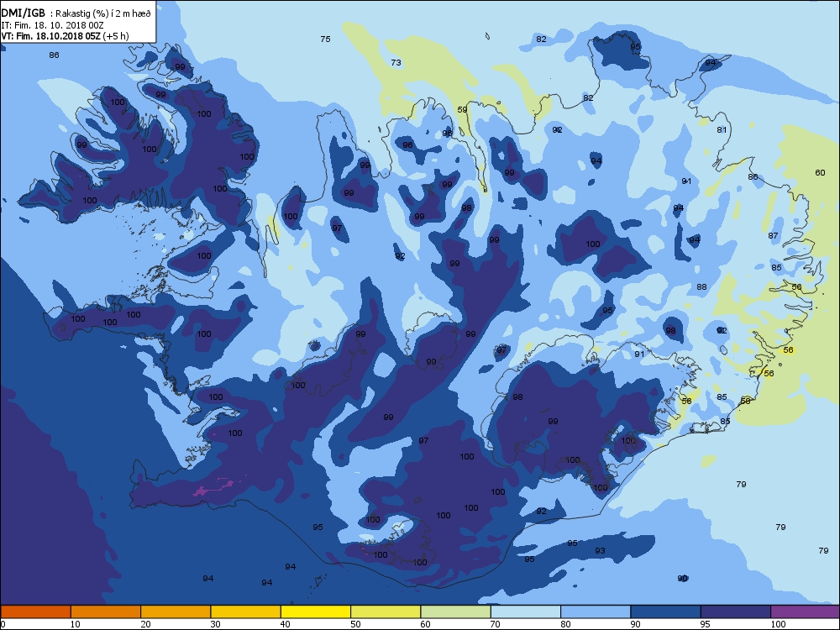Click the title text 'Rakastig (%) í 2 m hæð'
The image size is (840, 630).
(103, 14)
